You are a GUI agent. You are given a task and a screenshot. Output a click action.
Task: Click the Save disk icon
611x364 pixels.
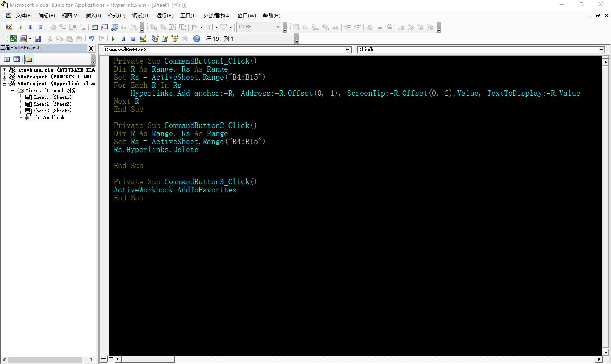click(38, 39)
